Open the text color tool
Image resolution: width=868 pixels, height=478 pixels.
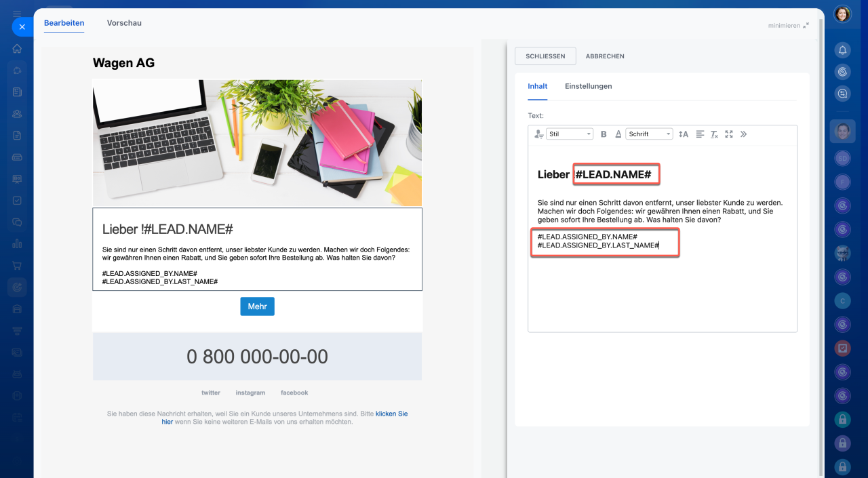pos(618,134)
